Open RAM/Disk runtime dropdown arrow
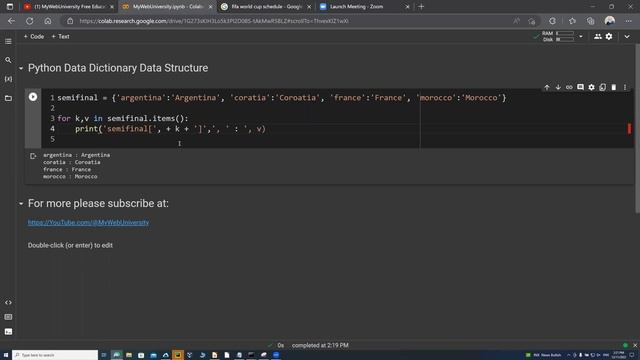This screenshot has height=360, width=640. click(581, 36)
